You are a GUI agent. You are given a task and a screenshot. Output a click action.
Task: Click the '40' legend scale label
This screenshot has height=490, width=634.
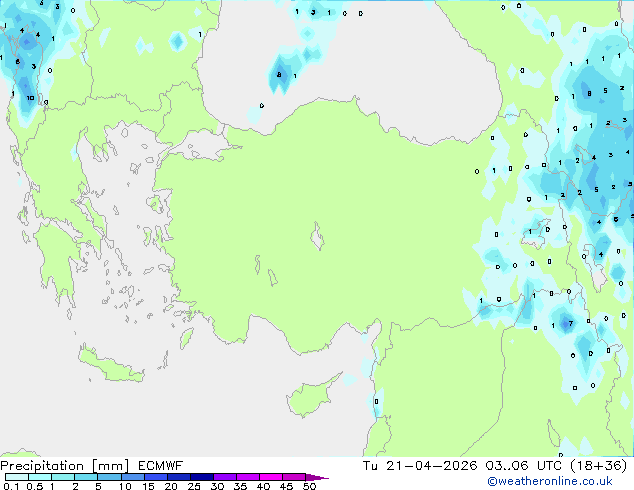(263, 486)
